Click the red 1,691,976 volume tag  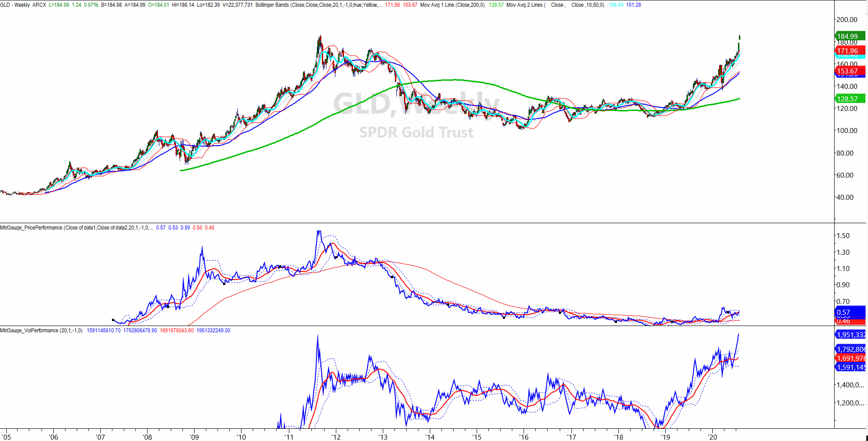click(850, 358)
